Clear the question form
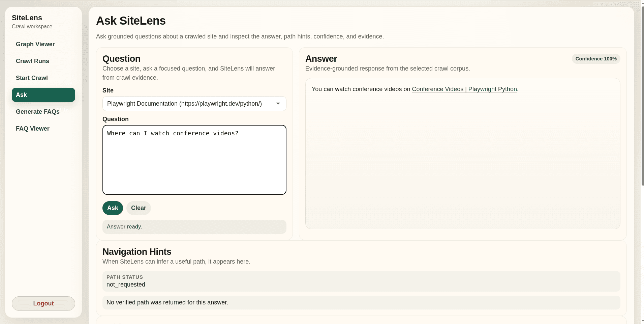This screenshot has height=324, width=644. coord(139,208)
